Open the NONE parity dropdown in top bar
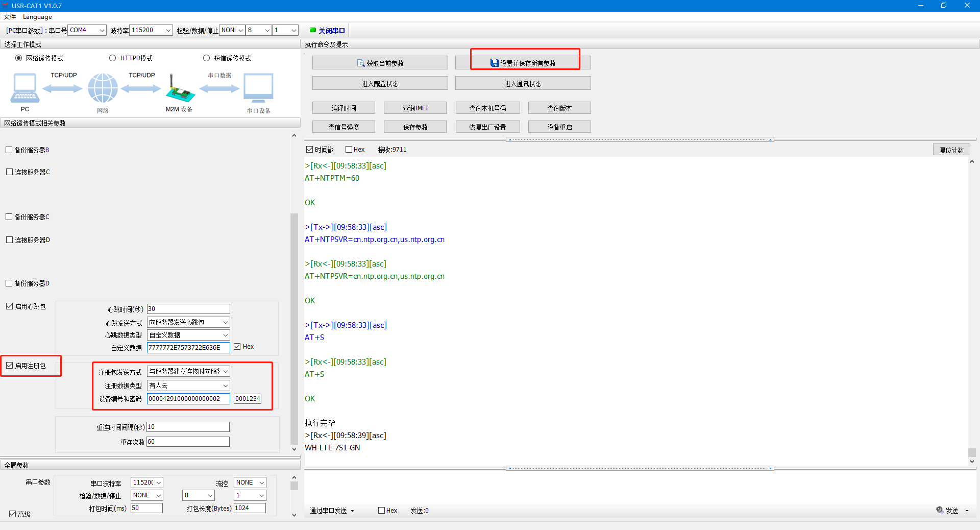Screen dimensions: 980x530 coord(233,30)
